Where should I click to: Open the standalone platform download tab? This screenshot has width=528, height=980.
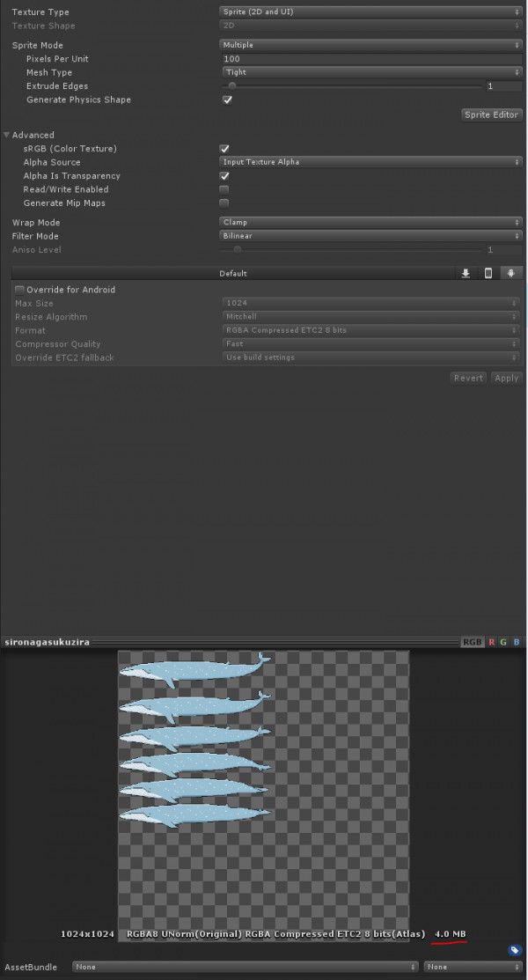466,273
